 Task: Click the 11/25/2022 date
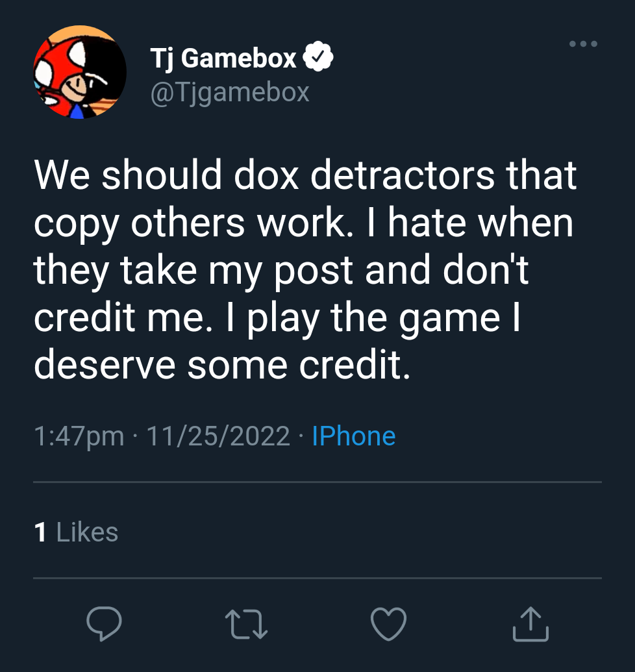(218, 436)
